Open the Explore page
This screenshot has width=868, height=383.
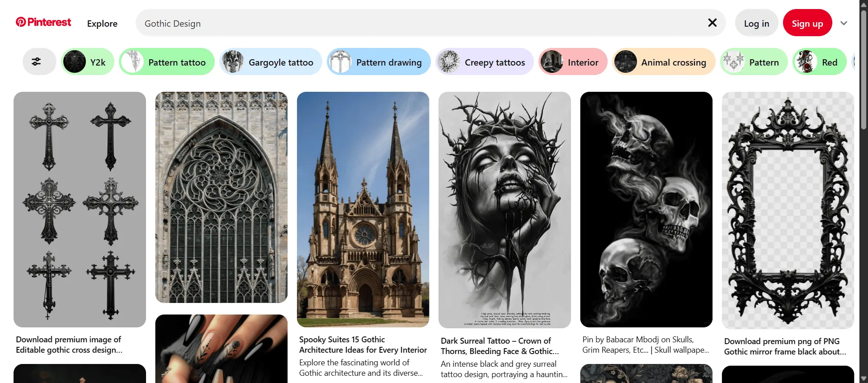pyautogui.click(x=102, y=24)
